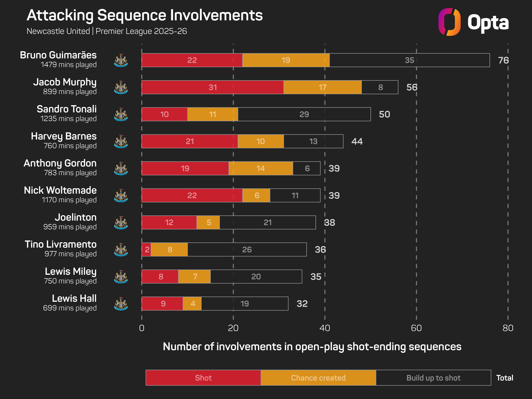Screen dimensions: 532x399
Task: Select the club crest next to Jacob Murphy
Action: tap(121, 87)
